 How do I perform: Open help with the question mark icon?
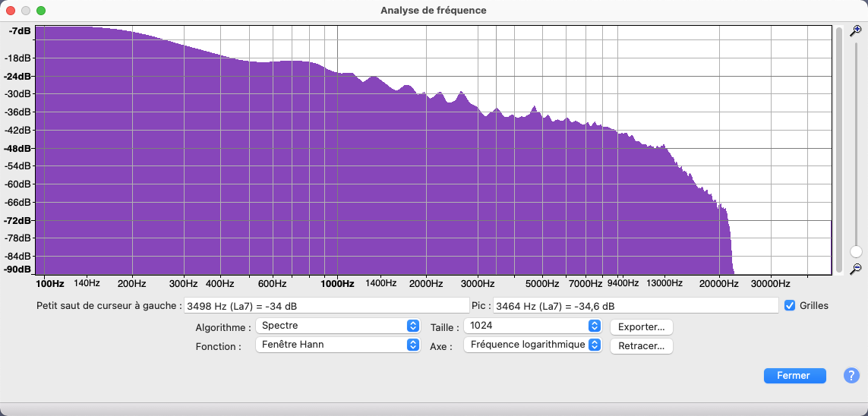(x=851, y=376)
